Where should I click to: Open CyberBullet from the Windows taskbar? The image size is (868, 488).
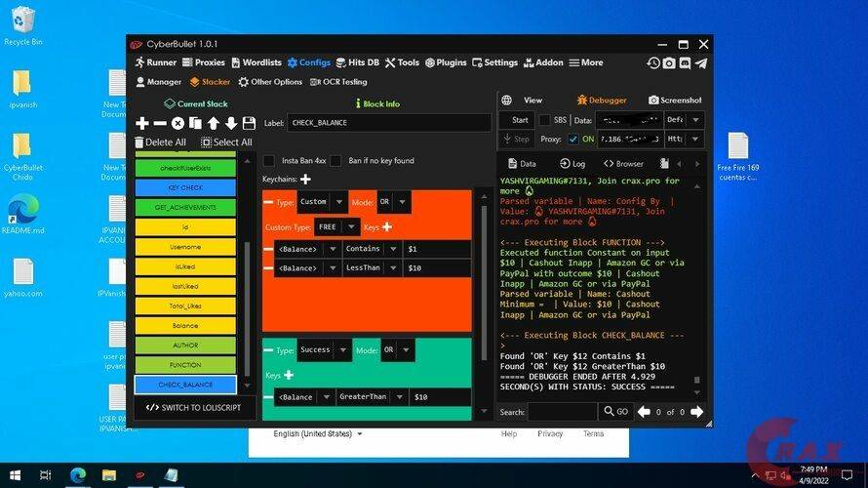140,475
